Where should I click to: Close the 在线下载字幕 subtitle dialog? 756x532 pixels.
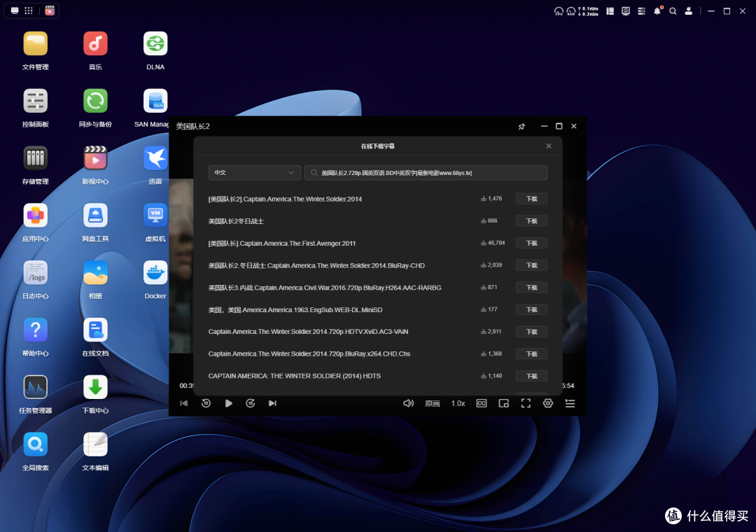pyautogui.click(x=548, y=146)
